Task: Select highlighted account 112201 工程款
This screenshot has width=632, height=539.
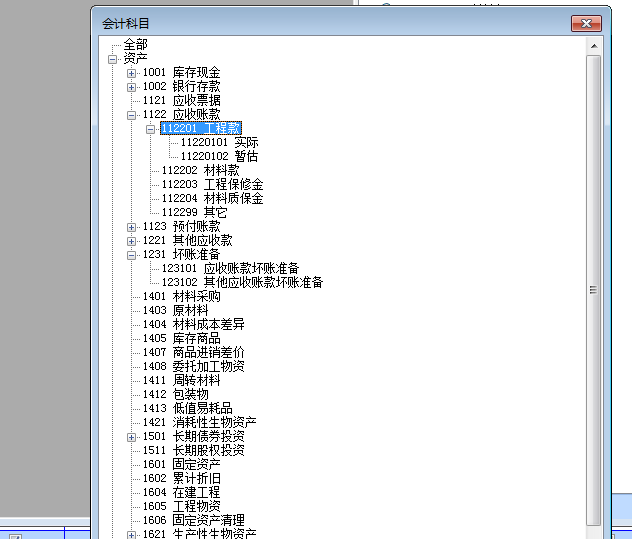Action: (x=201, y=129)
